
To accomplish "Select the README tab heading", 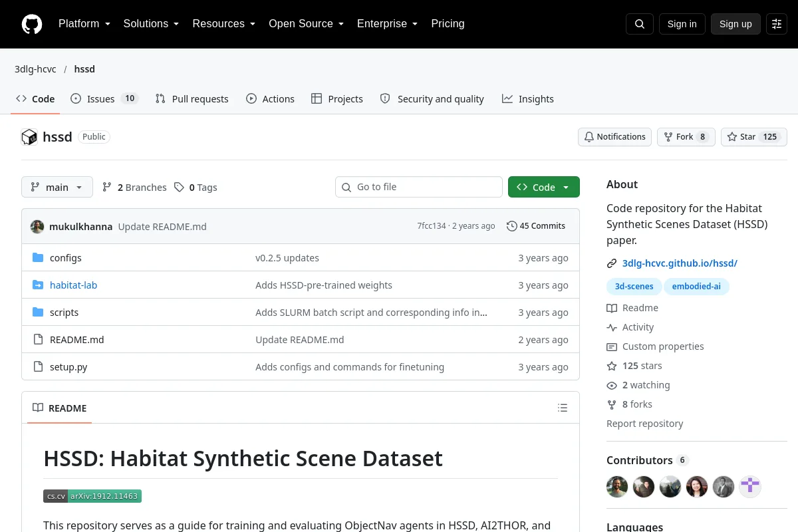I will click(x=60, y=408).
